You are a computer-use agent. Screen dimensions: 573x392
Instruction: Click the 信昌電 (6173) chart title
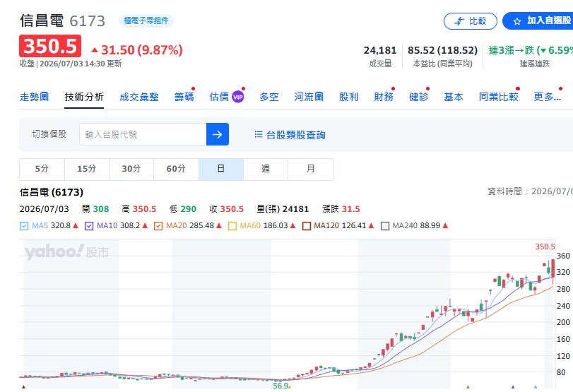click(x=52, y=192)
